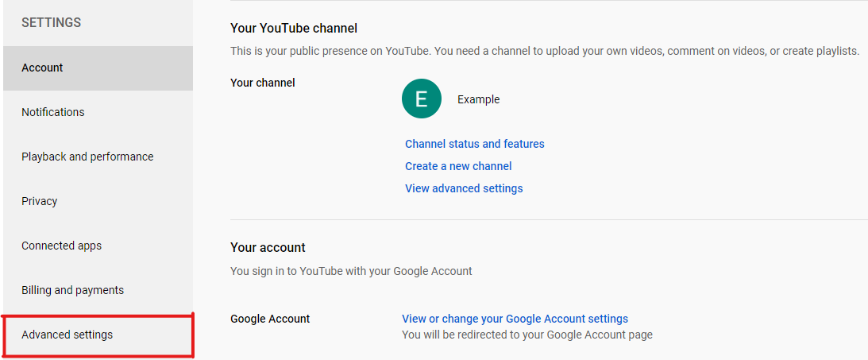Click the Channel status and features link
The image size is (868, 360).
point(474,144)
